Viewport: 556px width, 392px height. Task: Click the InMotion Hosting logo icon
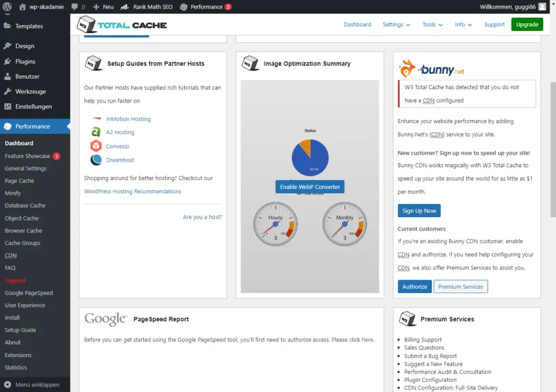pos(96,119)
